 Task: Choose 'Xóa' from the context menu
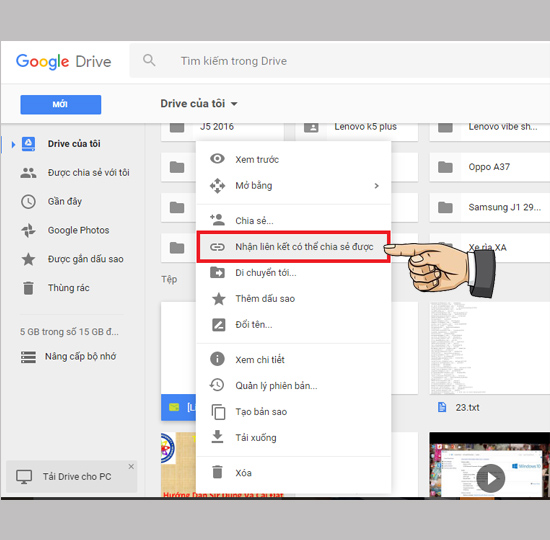click(x=294, y=473)
